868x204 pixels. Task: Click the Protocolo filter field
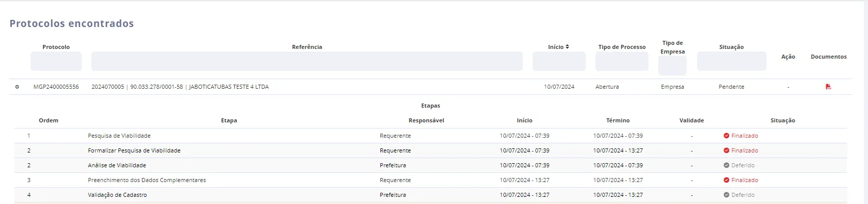click(x=56, y=61)
